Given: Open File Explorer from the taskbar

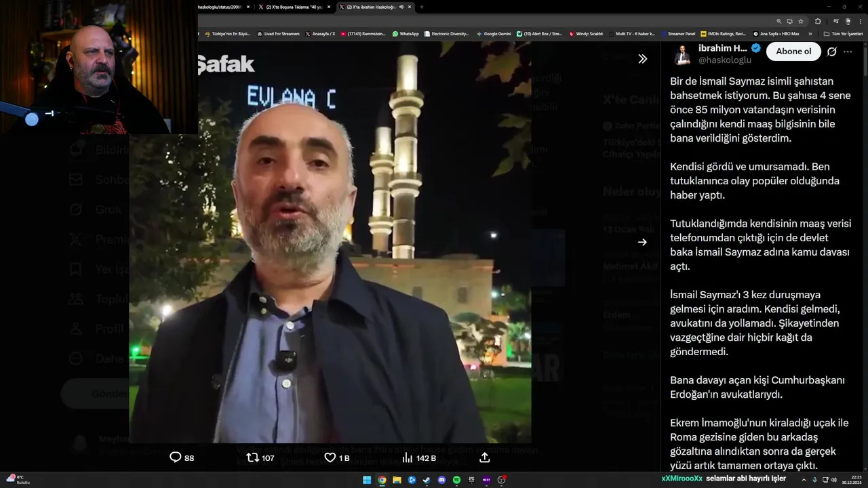Looking at the screenshot, I should [x=397, y=480].
